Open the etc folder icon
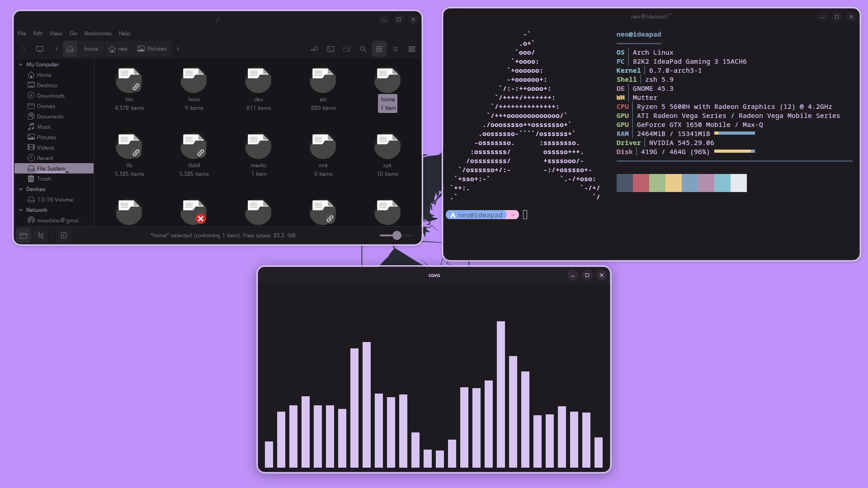 [x=323, y=80]
